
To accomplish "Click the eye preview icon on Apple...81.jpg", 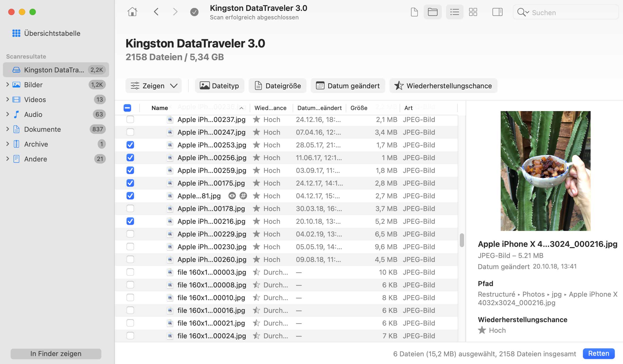I will point(232,196).
